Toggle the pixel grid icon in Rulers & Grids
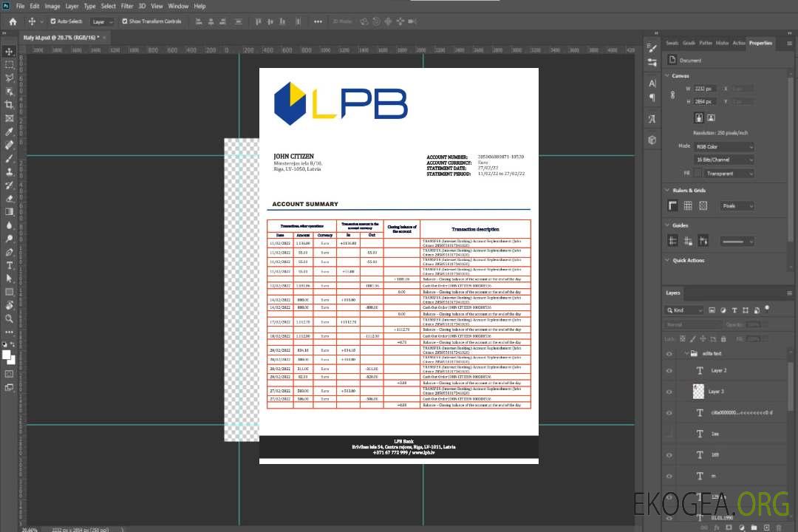 [703, 205]
